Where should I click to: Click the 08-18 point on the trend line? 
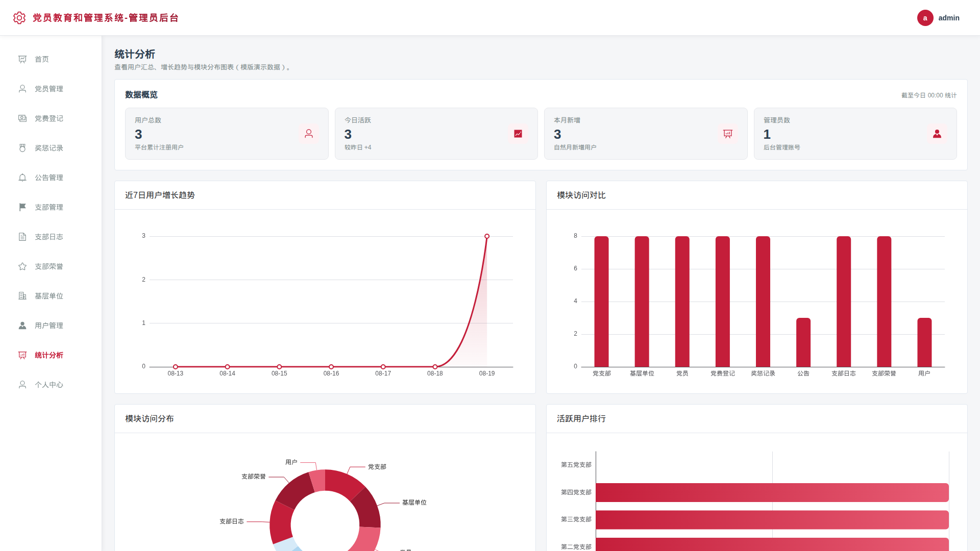435,367
